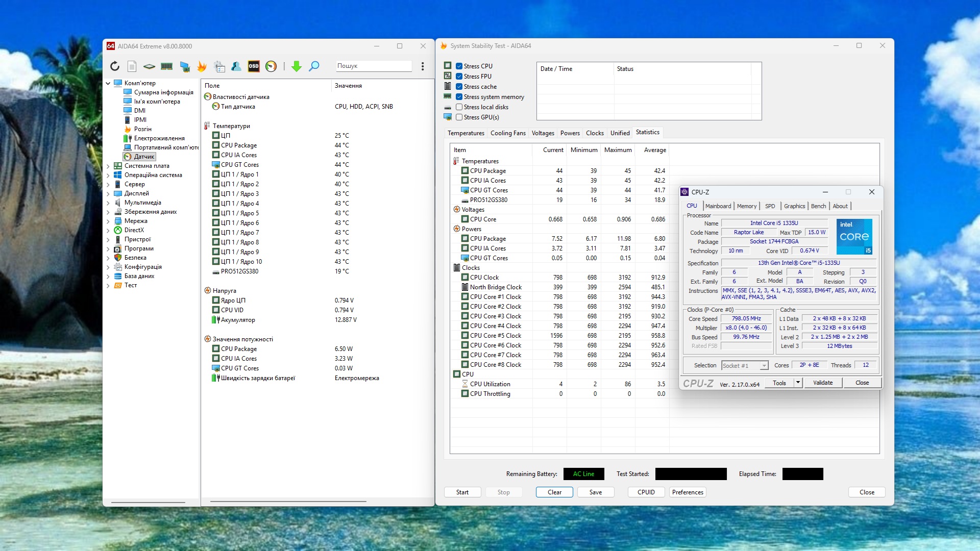The height and width of the screenshot is (551, 980).
Task: Click the magnifier search icon
Action: click(x=314, y=66)
